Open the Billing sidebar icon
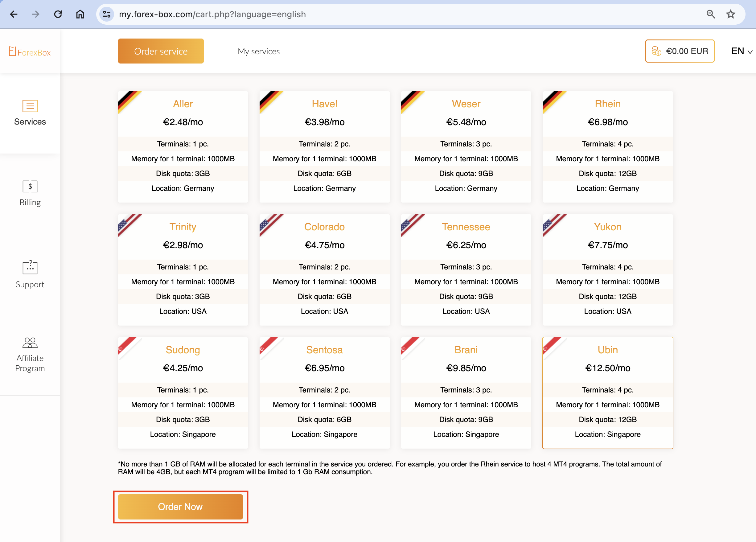Image resolution: width=756 pixels, height=542 pixels. [x=30, y=186]
